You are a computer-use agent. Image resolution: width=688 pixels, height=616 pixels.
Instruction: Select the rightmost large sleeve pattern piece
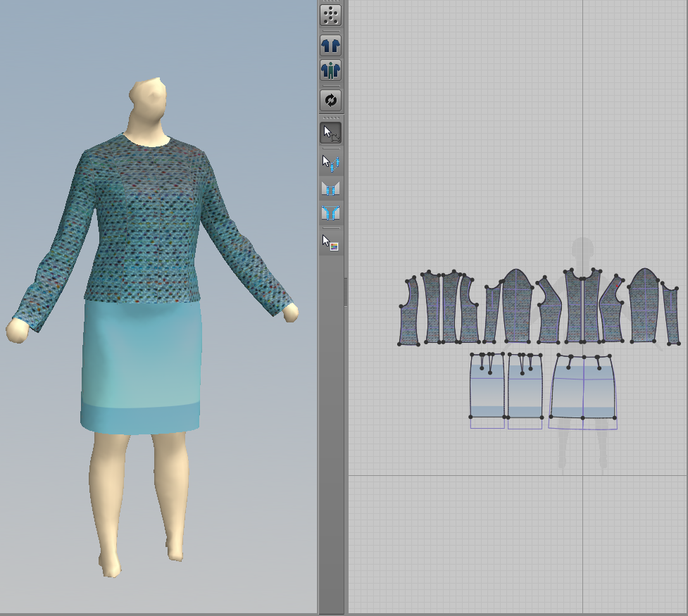click(644, 307)
